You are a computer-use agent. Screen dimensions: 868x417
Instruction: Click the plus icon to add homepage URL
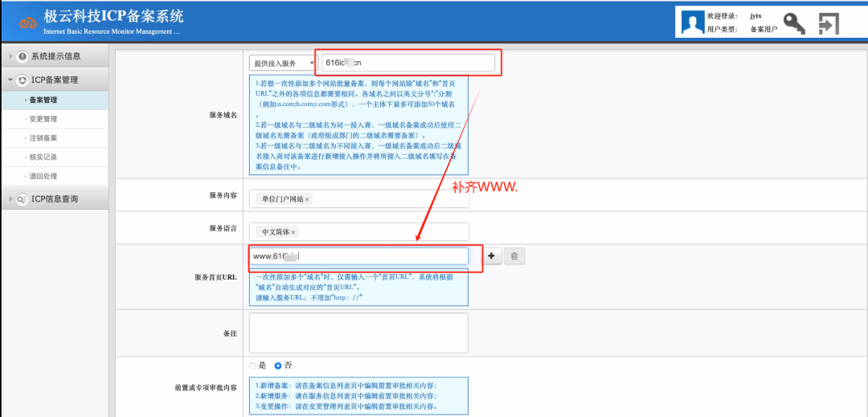click(x=491, y=256)
